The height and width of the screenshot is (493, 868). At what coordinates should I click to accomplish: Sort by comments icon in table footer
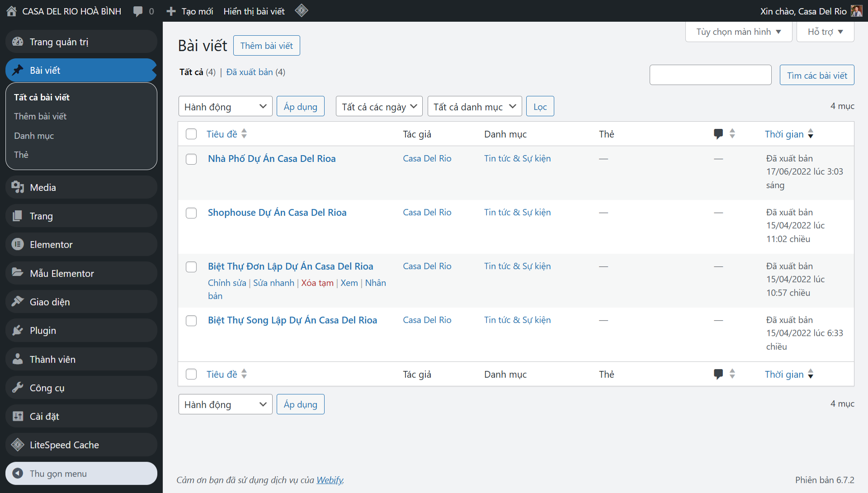click(718, 374)
